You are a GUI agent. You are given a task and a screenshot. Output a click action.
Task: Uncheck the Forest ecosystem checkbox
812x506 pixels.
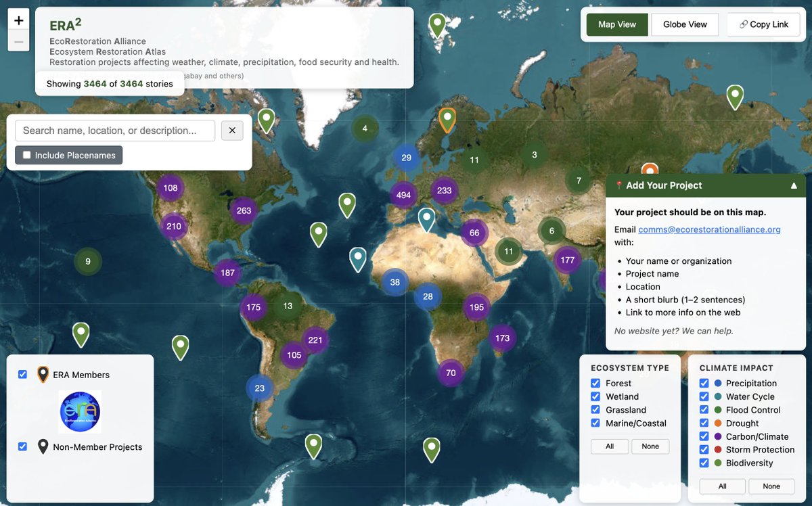tap(595, 383)
